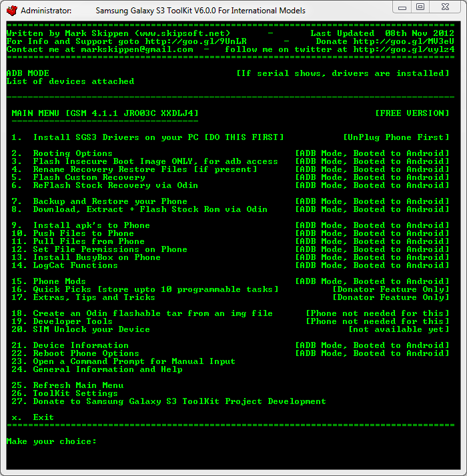This screenshot has width=467, height=476.
Task: Click the 'ADB MODE' heading
Action: click(x=27, y=73)
